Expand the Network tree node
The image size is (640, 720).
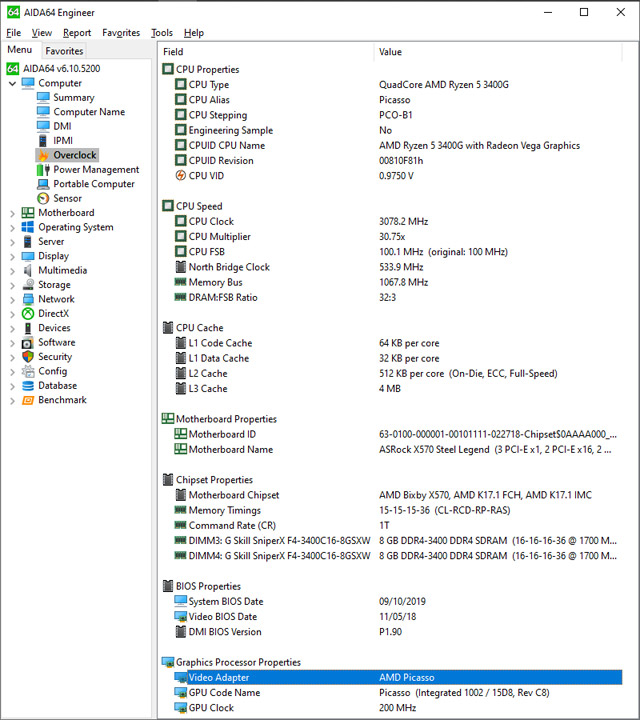12,299
